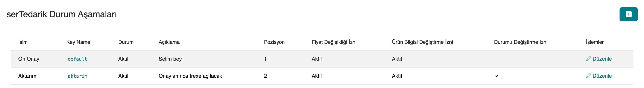The width and height of the screenshot is (644, 88).
Task: Click the checkmark in the Aktarım row
Action: (x=497, y=76)
